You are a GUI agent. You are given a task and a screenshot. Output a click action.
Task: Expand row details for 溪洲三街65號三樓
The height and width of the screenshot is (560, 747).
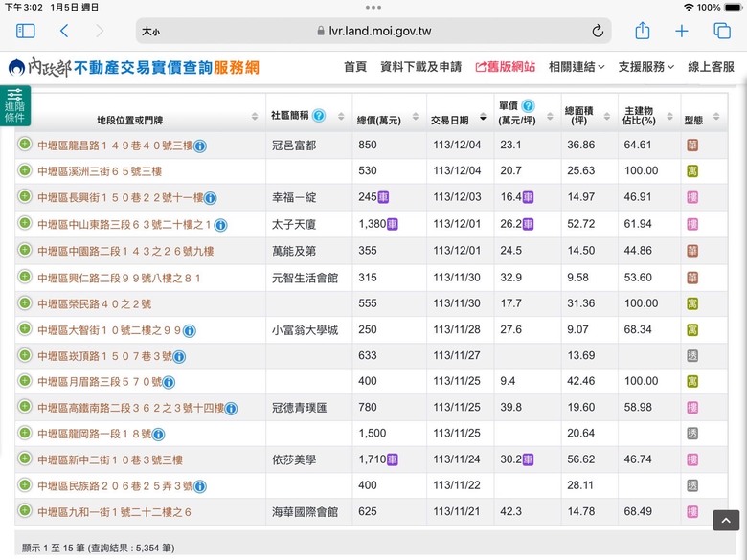tap(24, 170)
